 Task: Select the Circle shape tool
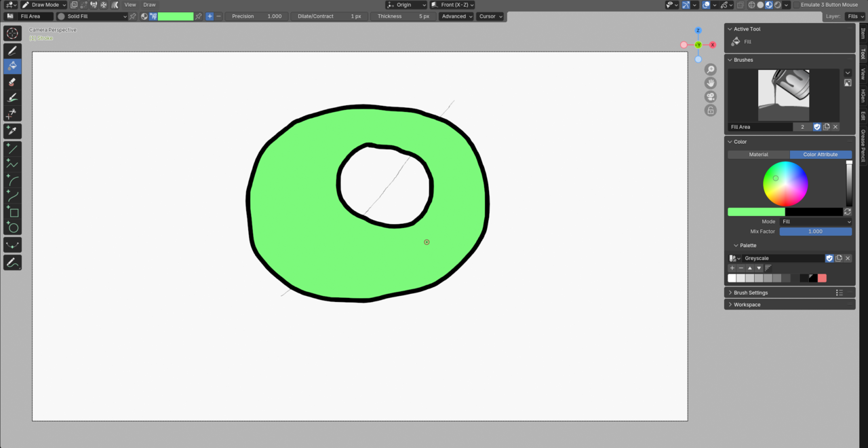12,227
